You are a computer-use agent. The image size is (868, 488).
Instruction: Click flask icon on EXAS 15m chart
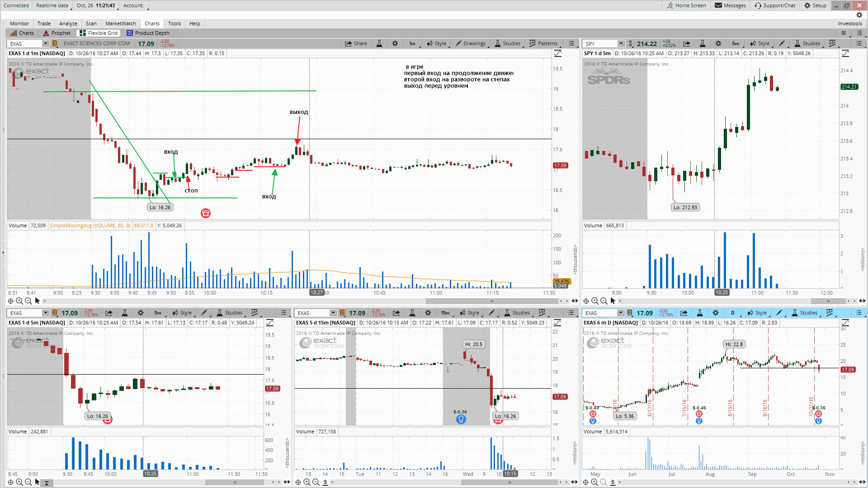coord(412,313)
